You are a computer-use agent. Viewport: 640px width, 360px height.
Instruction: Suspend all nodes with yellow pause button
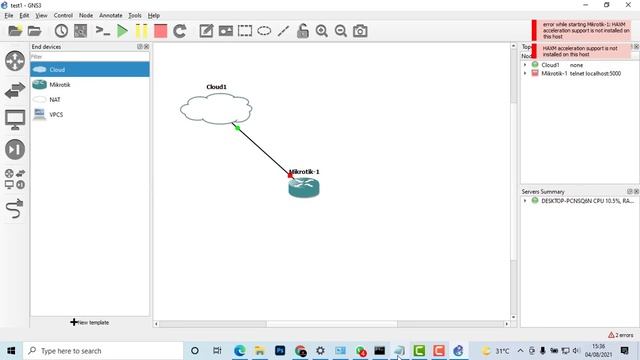[141, 31]
